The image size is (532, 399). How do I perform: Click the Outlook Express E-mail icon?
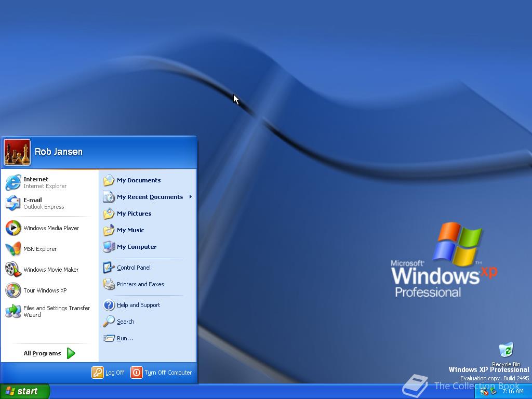point(13,203)
